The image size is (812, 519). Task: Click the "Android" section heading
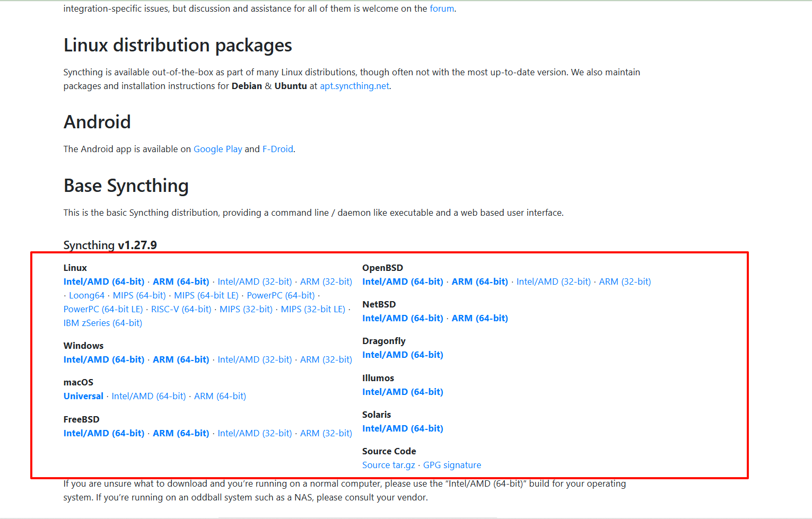pos(97,122)
